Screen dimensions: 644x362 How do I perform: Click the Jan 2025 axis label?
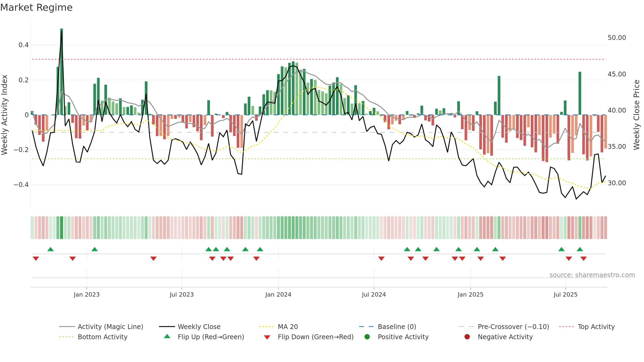tap(470, 295)
